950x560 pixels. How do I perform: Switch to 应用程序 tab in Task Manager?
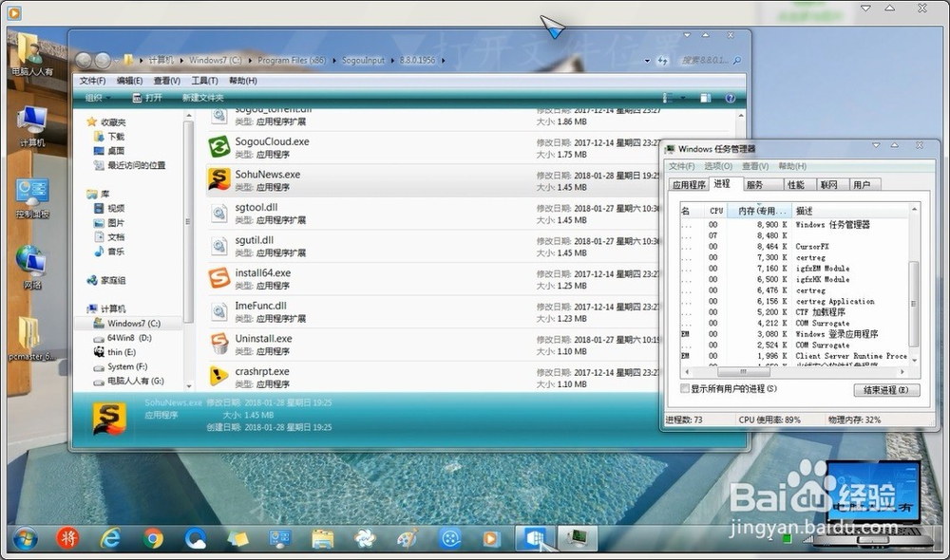click(x=690, y=185)
